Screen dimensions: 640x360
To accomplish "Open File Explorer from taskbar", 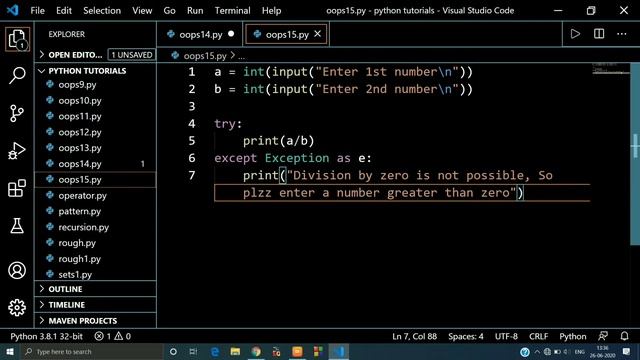I will click(x=235, y=351).
